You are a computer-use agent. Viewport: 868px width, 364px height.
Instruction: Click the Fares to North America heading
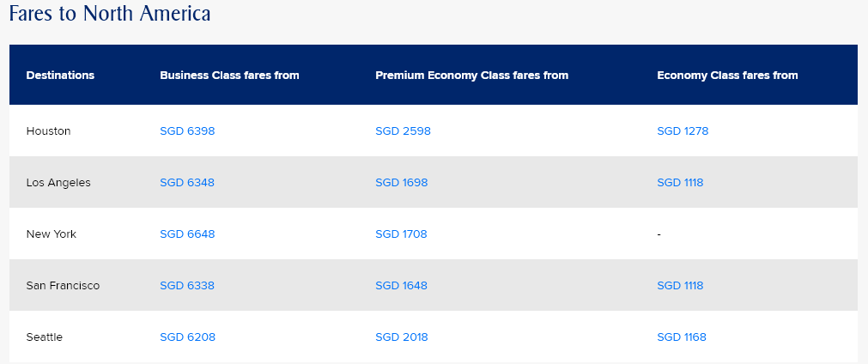pos(110,15)
